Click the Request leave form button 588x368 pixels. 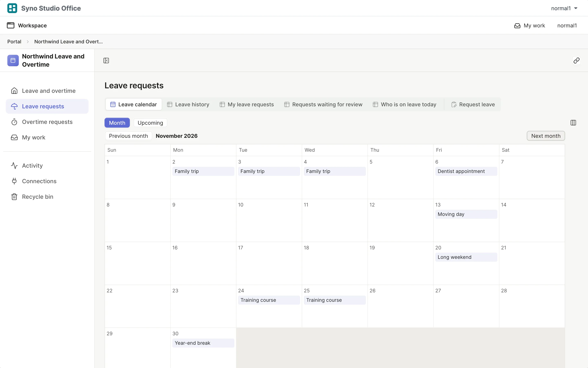(x=473, y=104)
